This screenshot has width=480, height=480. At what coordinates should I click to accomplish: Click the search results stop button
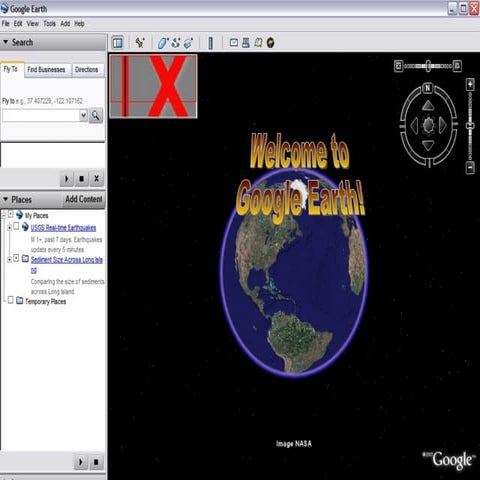[81, 179]
